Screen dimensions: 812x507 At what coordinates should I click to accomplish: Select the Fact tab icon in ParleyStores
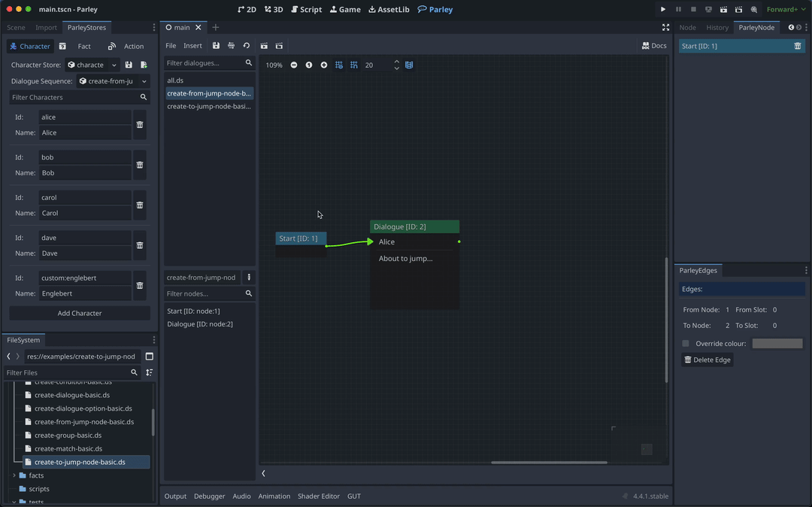(62, 46)
